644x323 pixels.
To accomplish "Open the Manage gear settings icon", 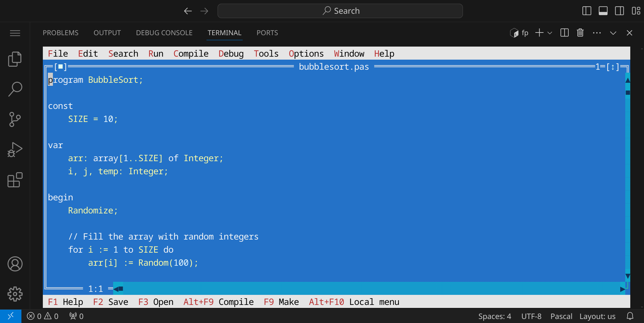I will click(15, 294).
